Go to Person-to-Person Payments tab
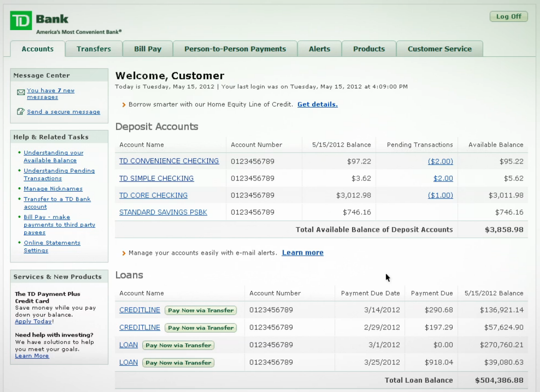Viewport: 540px width, 392px height. point(235,49)
